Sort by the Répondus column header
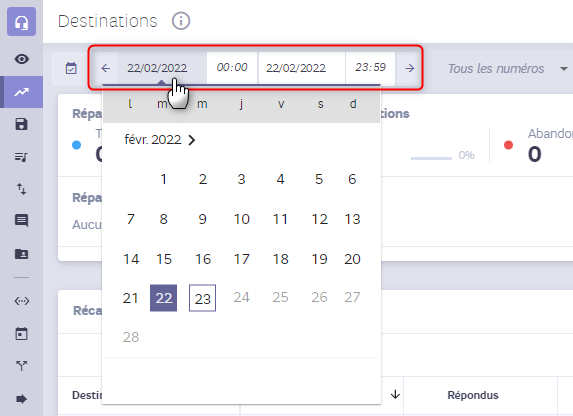The image size is (573, 416). (473, 395)
